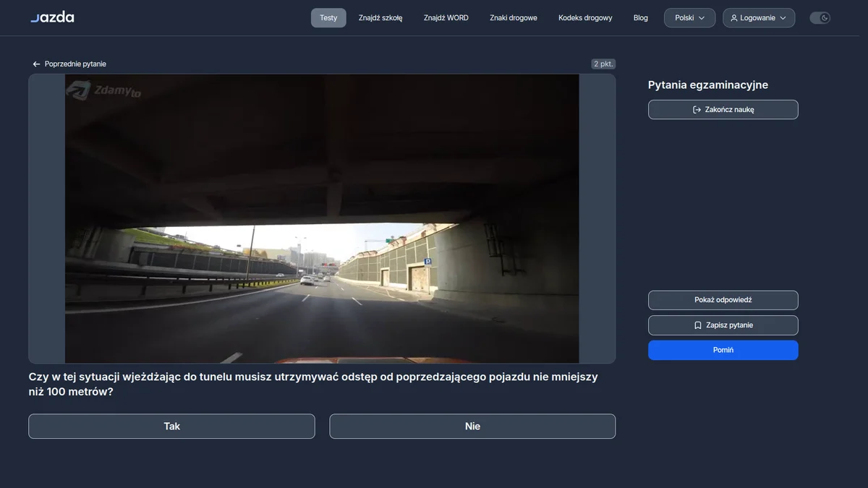Viewport: 868px width, 488px height.
Task: Expand the Logowanie account menu
Action: coord(758,18)
